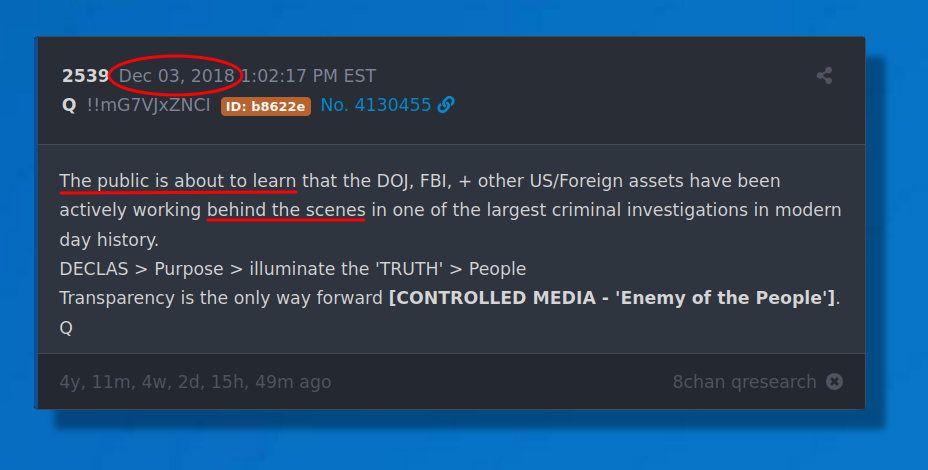This screenshot has width=928, height=470.
Task: Click the share icon on the post
Action: click(x=824, y=76)
